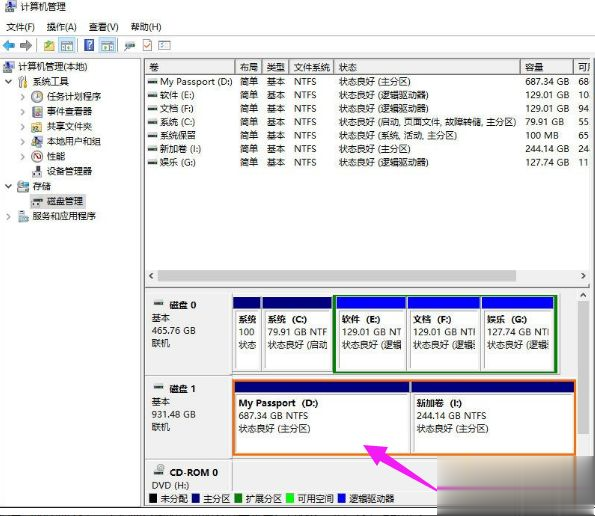
Task: Open the 查看(V) menu
Action: click(103, 27)
